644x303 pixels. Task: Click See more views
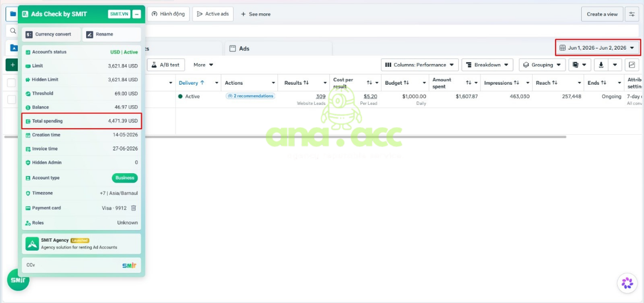[255, 14]
